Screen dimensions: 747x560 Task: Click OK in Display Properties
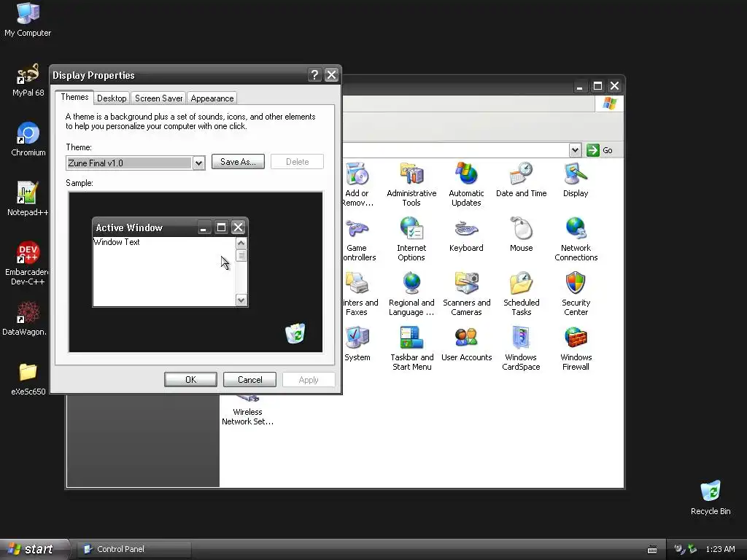pos(190,379)
